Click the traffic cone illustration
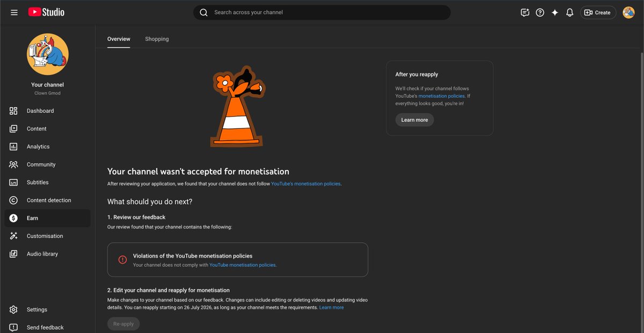 237,106
